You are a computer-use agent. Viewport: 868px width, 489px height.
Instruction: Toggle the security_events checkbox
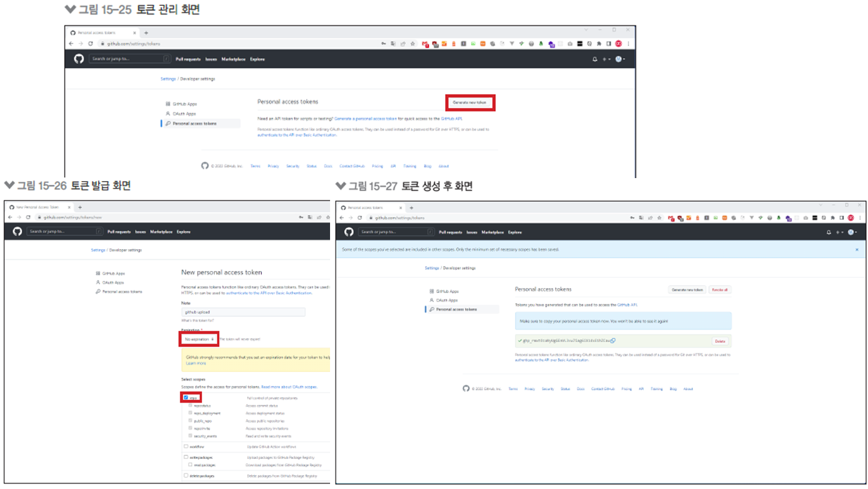coord(190,436)
